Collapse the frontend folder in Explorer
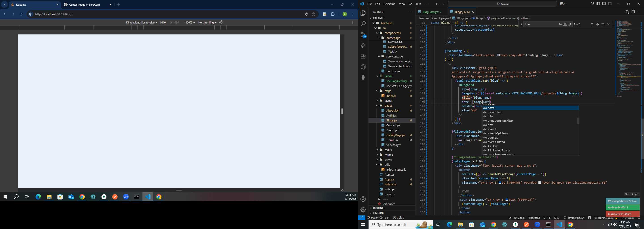 (386, 23)
